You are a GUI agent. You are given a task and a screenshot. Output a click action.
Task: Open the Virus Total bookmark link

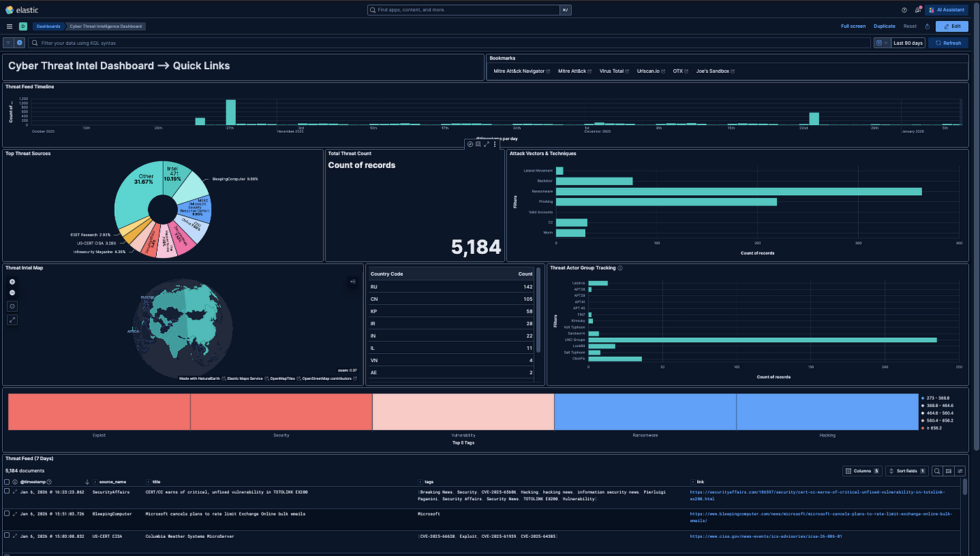tap(613, 71)
